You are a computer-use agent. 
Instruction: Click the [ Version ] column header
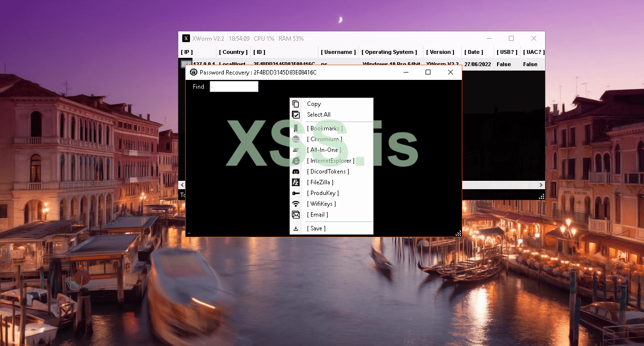pos(440,52)
